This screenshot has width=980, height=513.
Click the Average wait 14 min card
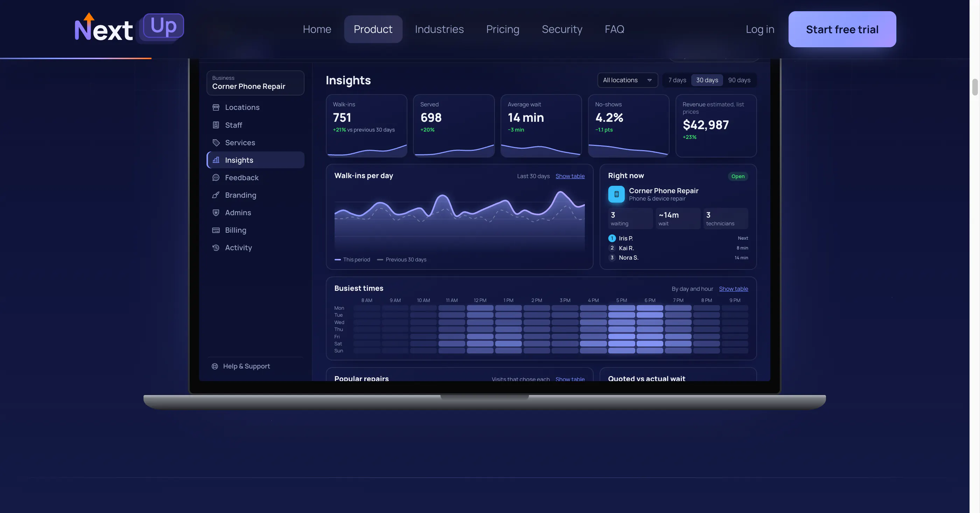click(x=541, y=126)
